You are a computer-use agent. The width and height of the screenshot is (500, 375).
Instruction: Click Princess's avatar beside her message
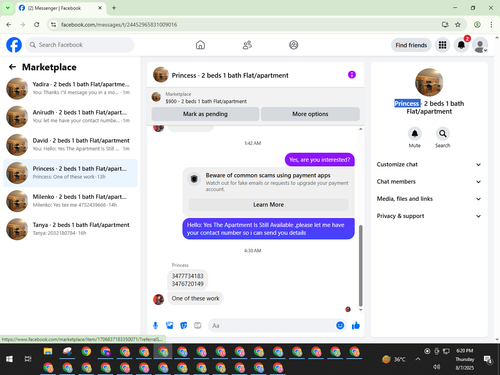(158, 299)
